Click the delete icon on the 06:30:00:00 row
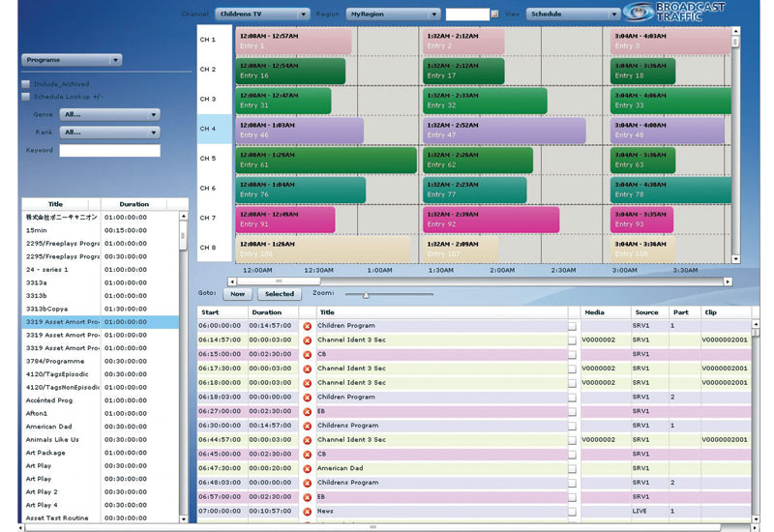This screenshot has height=532, width=774. tap(307, 427)
